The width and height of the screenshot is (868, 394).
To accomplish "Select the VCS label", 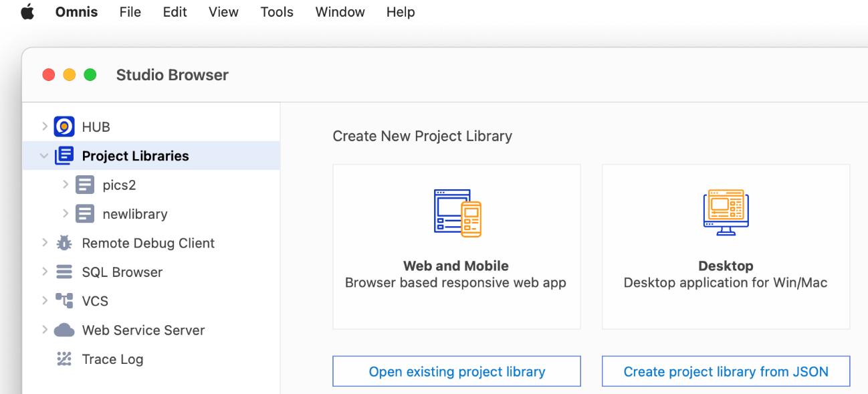I will click(95, 301).
